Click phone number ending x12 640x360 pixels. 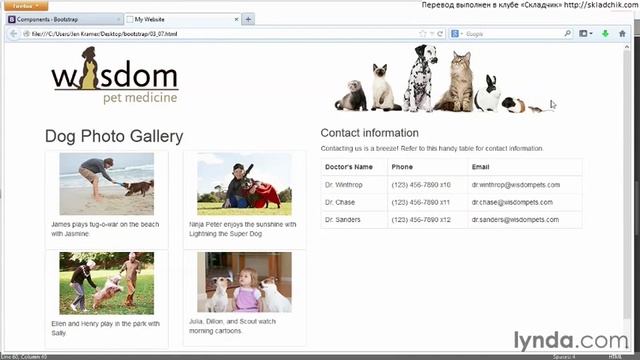pos(421,220)
